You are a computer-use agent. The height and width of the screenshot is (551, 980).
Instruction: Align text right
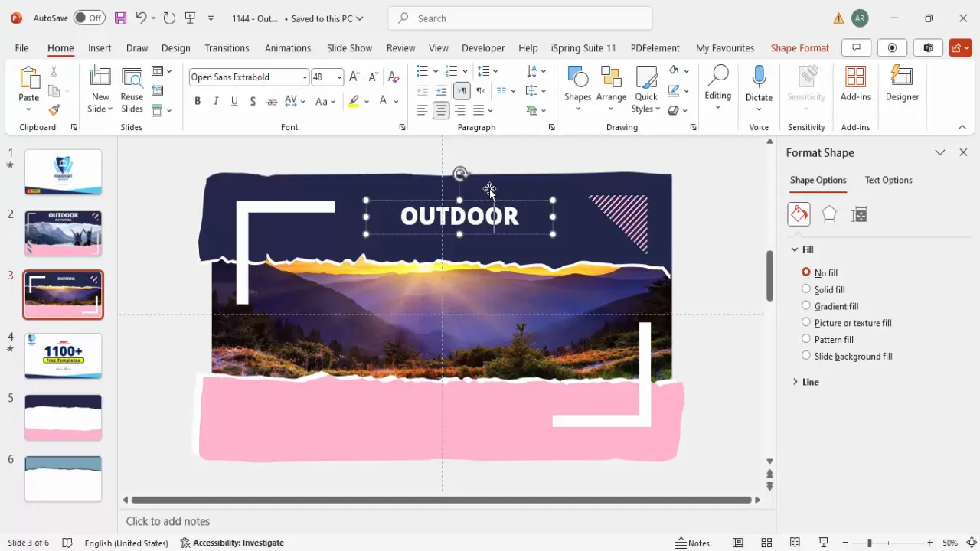[460, 111]
